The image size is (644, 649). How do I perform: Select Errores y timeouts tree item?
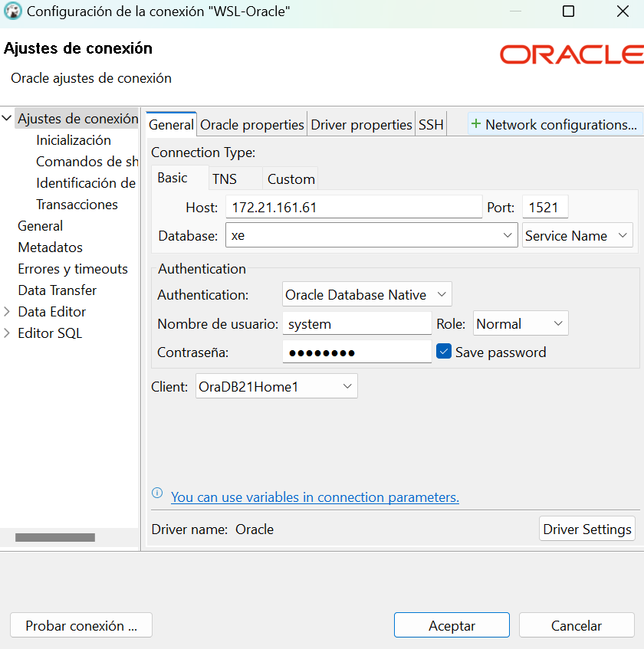point(73,269)
